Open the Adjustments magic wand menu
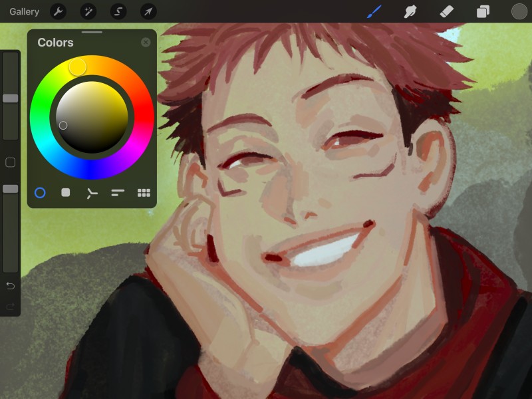 pyautogui.click(x=88, y=12)
